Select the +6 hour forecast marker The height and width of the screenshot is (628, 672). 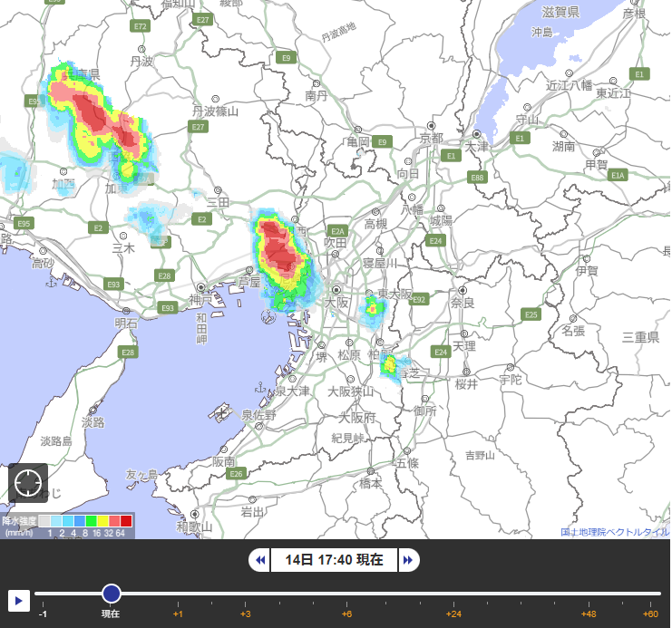point(346,614)
